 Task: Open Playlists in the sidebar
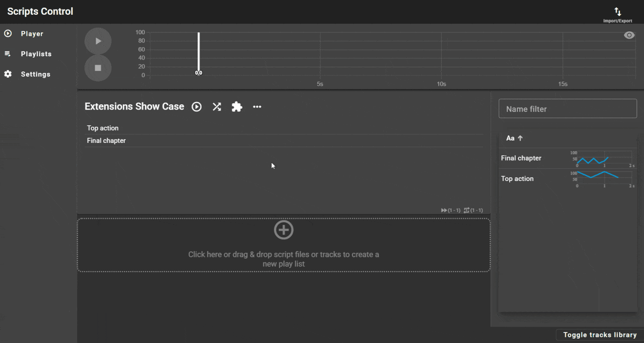[x=36, y=54]
